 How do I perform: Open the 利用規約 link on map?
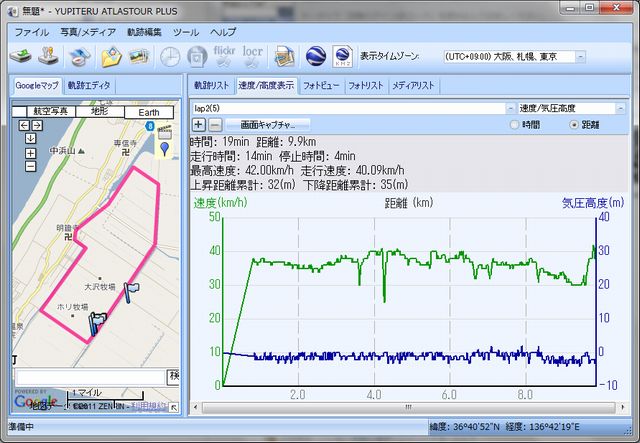(x=149, y=406)
